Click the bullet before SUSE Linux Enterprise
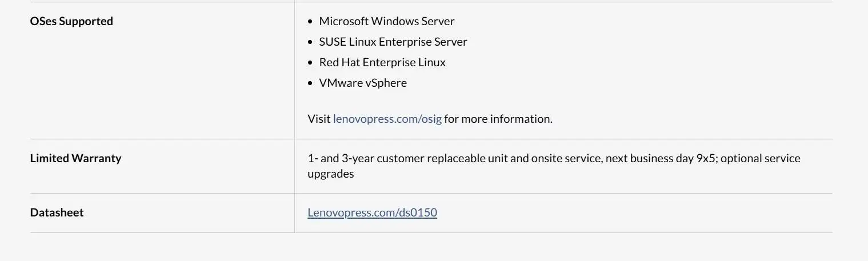This screenshot has width=868, height=261. click(x=310, y=42)
